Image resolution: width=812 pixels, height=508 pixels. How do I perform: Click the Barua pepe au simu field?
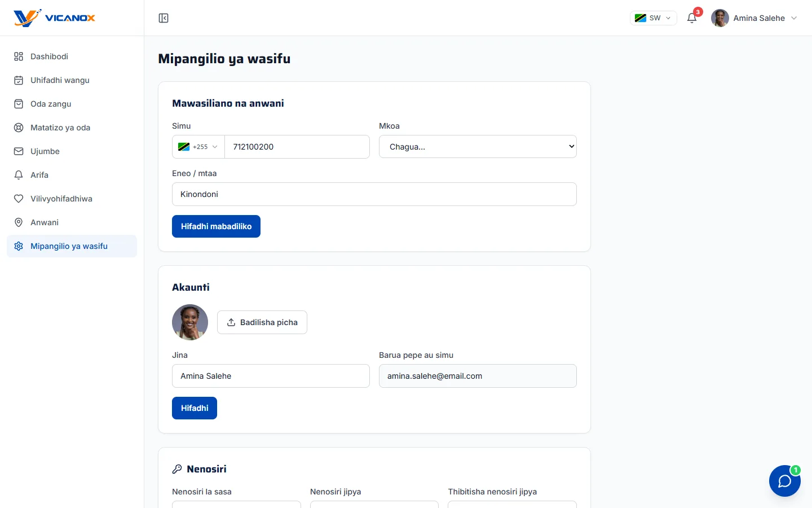[478, 376]
